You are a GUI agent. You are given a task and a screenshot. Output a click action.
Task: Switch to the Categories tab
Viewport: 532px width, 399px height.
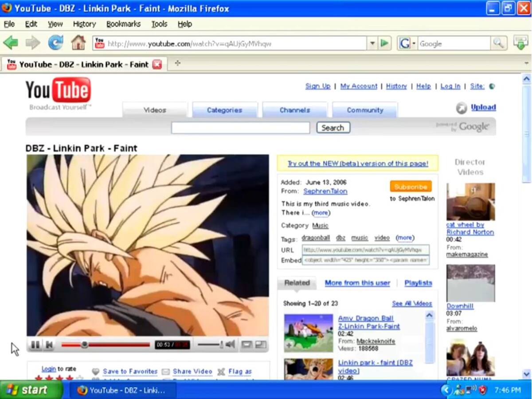(x=225, y=110)
